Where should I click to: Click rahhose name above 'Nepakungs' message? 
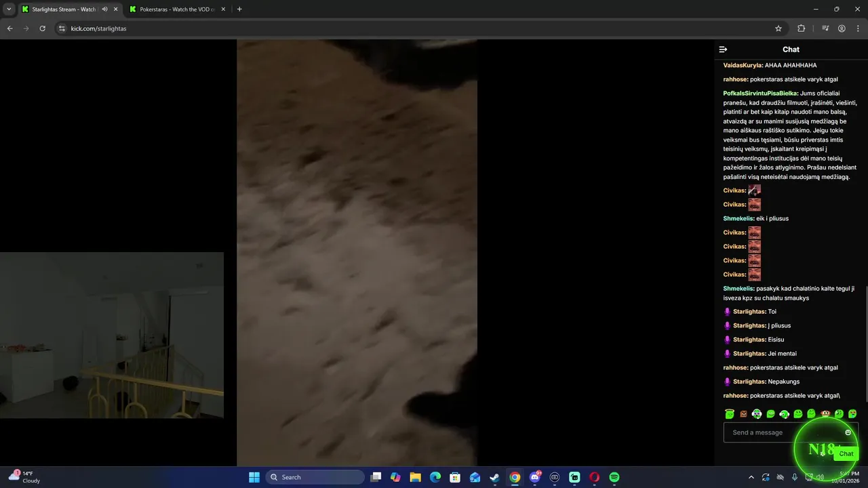[735, 367]
